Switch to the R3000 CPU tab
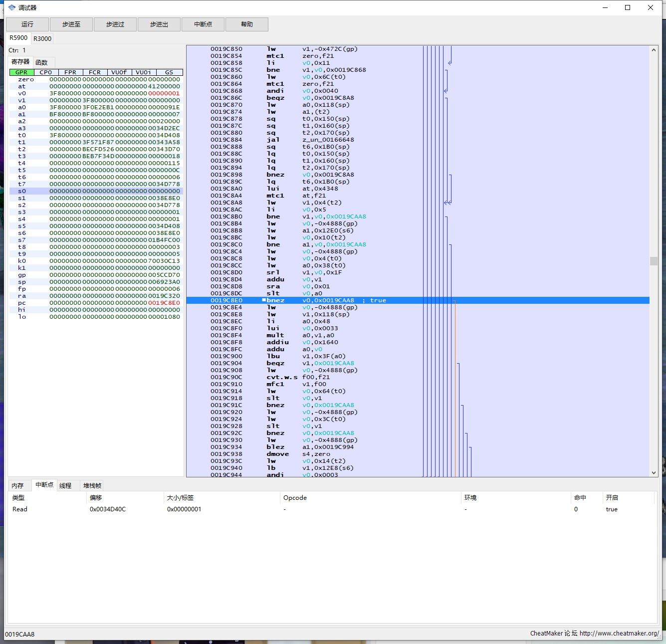 coord(42,38)
